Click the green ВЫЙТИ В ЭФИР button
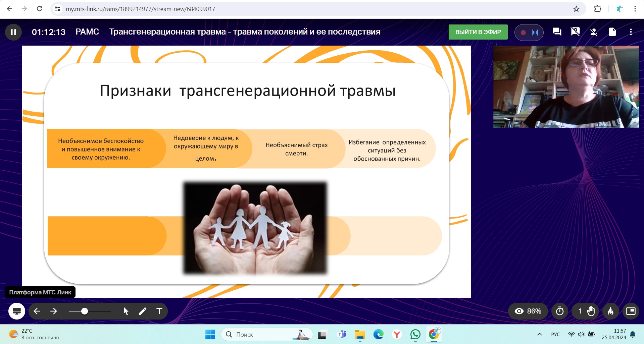 coord(478,32)
